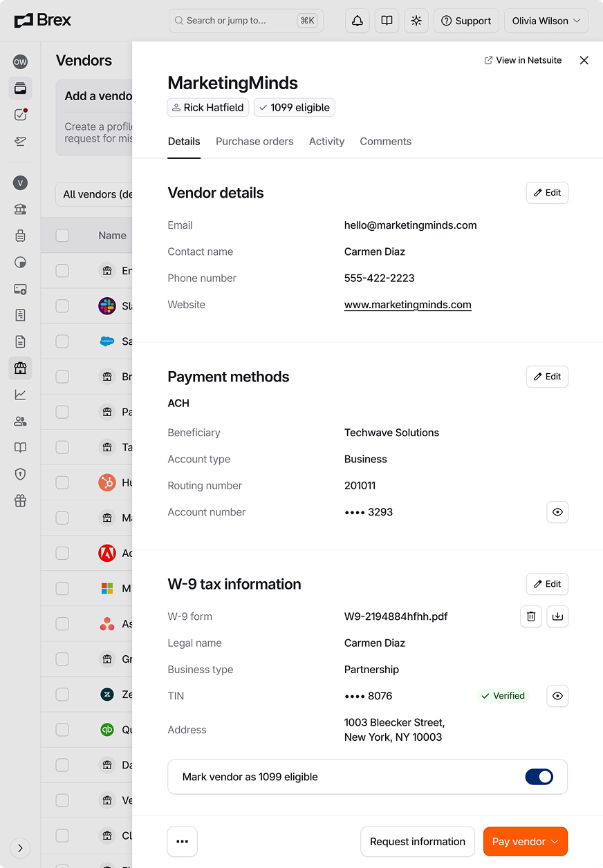Image resolution: width=603 pixels, height=868 pixels.
Task: Edit the Vendor details section
Action: [x=547, y=193]
